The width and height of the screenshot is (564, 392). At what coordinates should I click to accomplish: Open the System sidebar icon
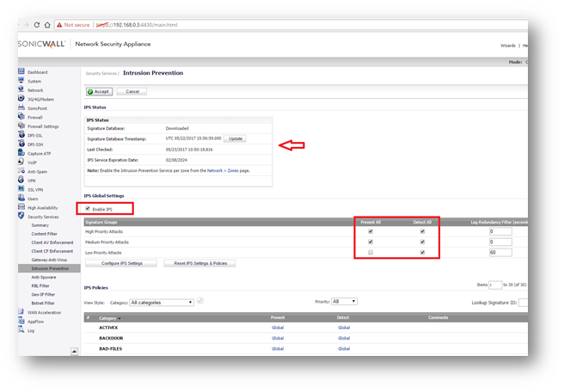click(x=21, y=80)
